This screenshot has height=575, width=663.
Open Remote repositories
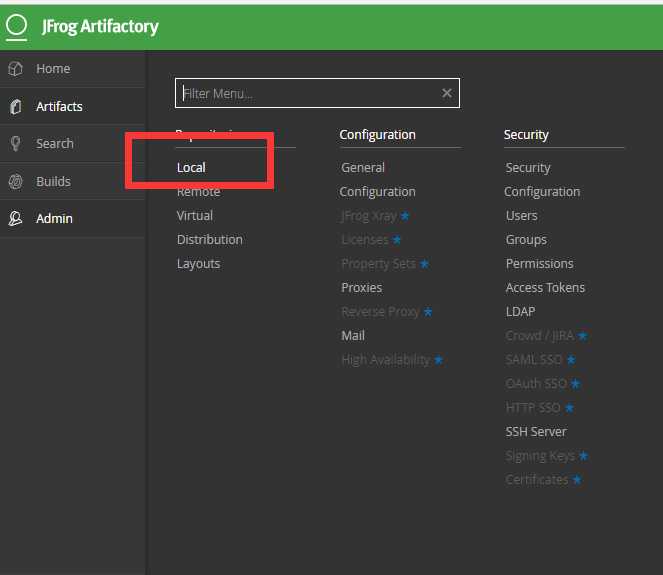[x=198, y=192]
